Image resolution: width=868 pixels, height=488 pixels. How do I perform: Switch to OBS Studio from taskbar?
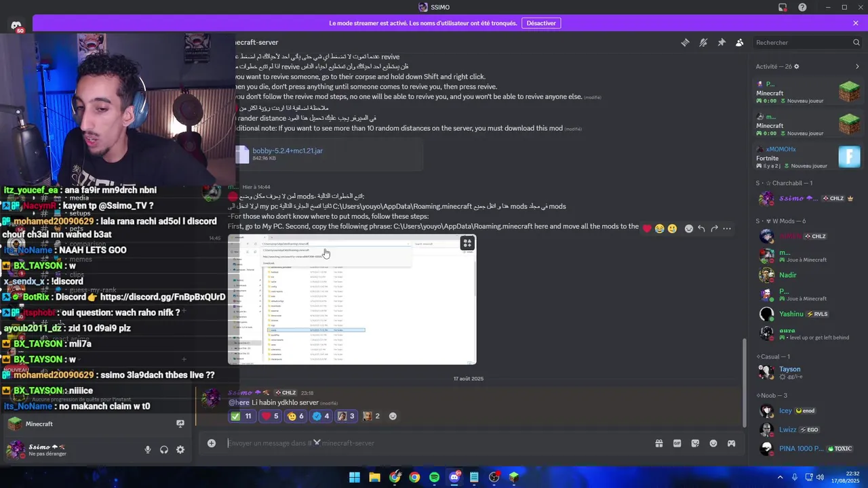[494, 477]
